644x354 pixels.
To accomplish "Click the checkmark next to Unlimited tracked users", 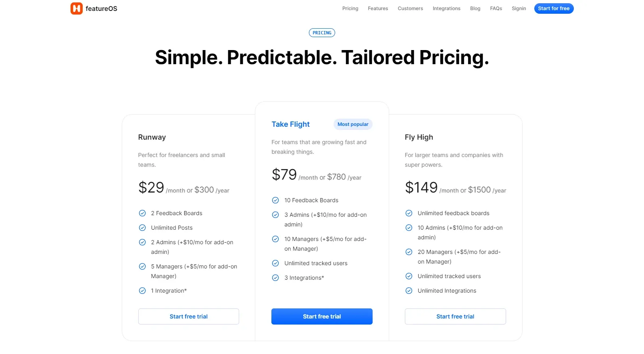I will click(x=275, y=263).
